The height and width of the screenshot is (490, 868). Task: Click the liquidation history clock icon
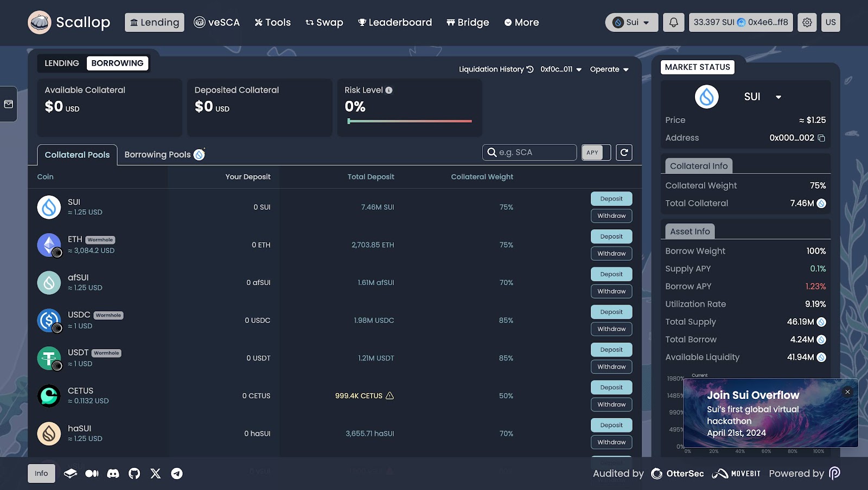(x=530, y=69)
